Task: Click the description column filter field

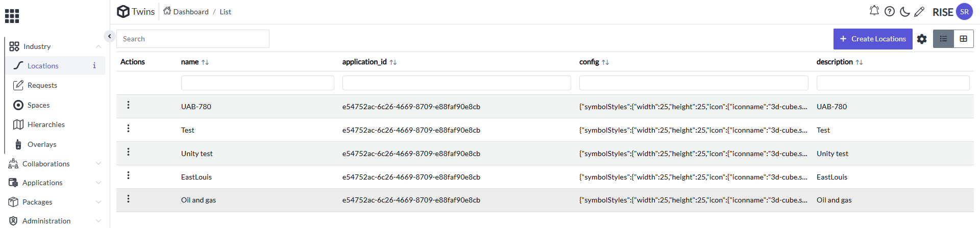Action: click(x=893, y=83)
